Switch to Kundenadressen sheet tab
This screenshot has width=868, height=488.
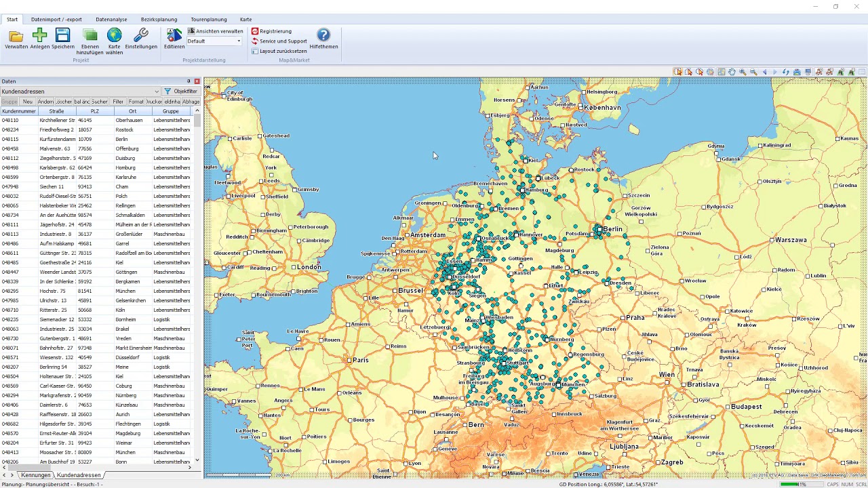pos(79,475)
